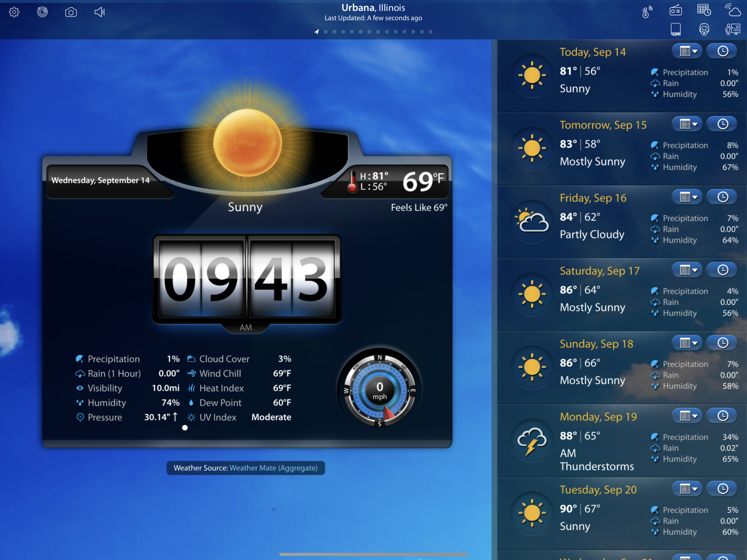Open the radar target icon

(x=43, y=12)
